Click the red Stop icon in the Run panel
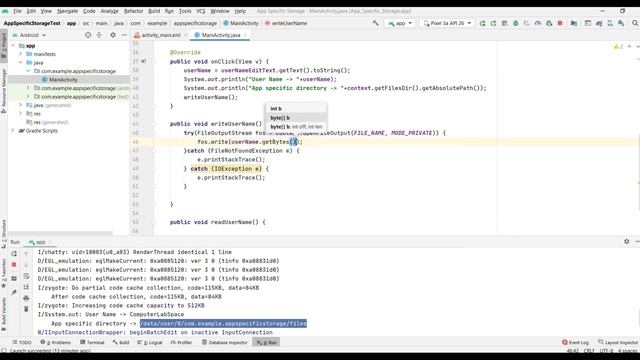The image size is (640, 360). coord(14,265)
